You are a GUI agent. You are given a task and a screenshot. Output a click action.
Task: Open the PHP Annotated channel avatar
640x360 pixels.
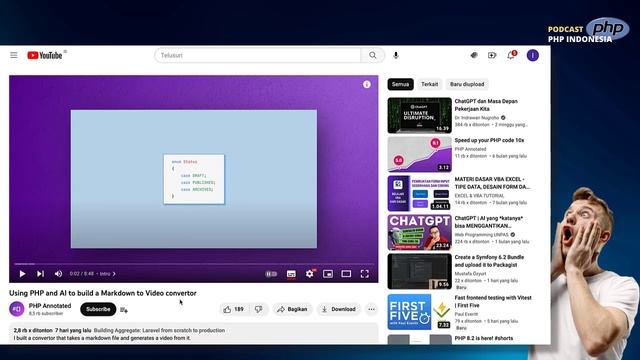17,309
